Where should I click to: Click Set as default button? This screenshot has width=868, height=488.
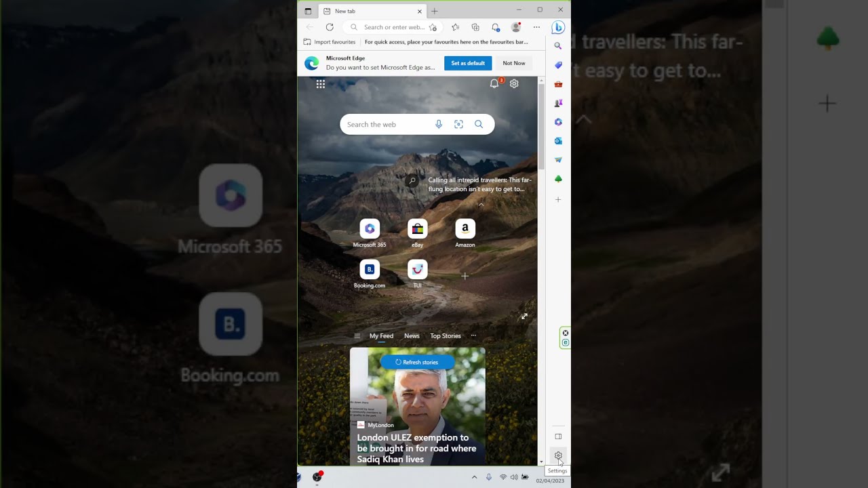tap(468, 63)
